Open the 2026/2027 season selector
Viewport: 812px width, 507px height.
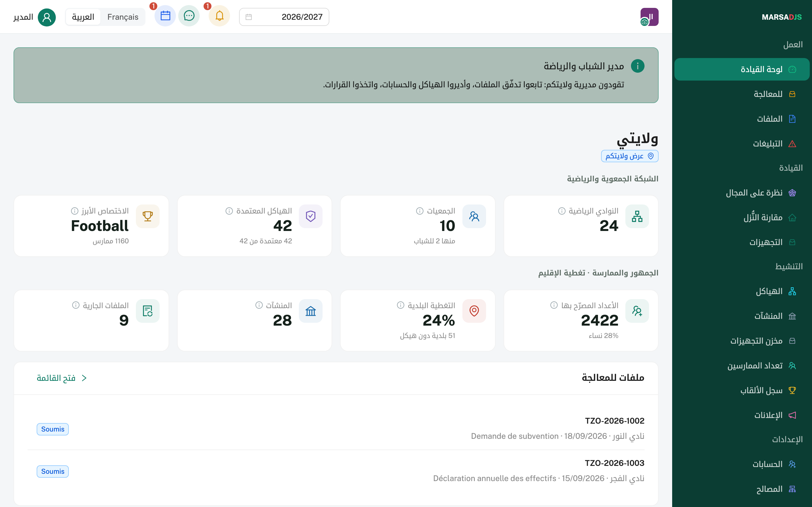(284, 17)
